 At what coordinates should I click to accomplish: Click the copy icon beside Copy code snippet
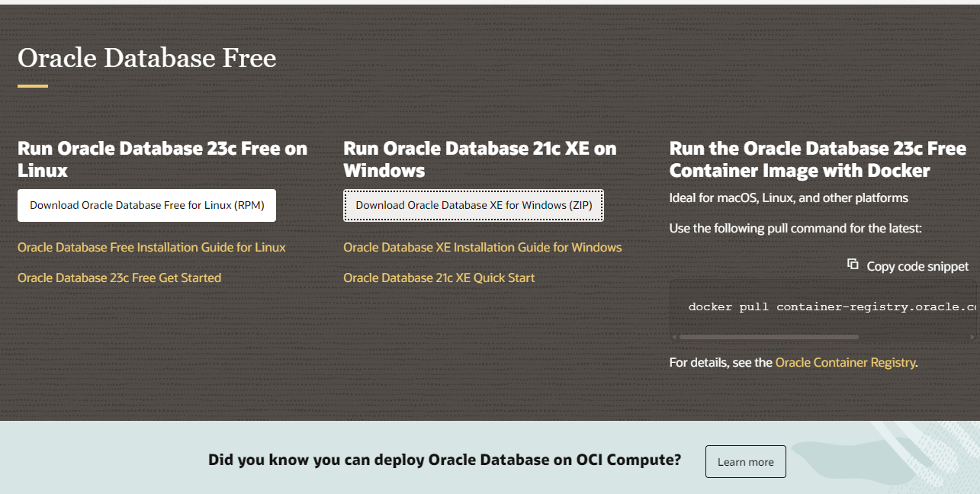pos(853,264)
